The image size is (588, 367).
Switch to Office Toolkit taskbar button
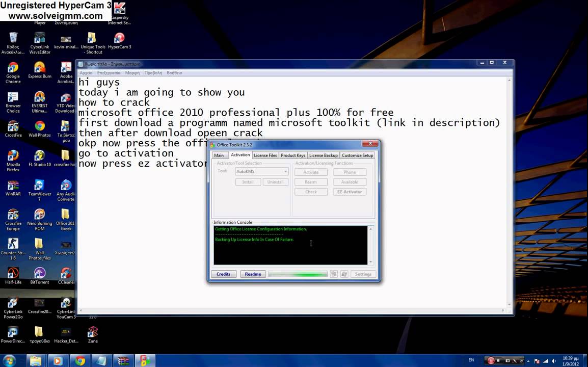(145, 360)
